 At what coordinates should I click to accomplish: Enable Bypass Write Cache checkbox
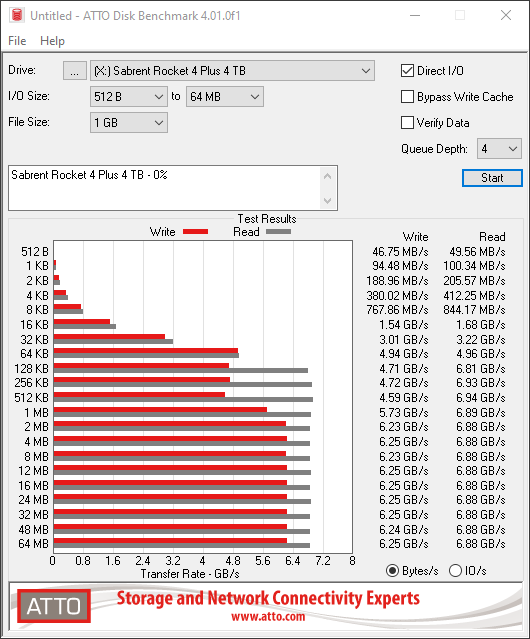coord(407,97)
